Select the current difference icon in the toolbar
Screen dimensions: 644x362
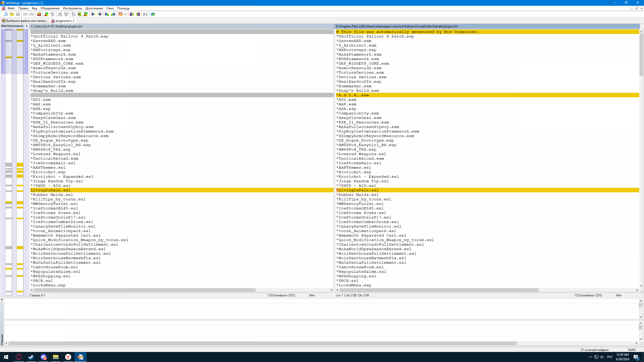click(79, 14)
